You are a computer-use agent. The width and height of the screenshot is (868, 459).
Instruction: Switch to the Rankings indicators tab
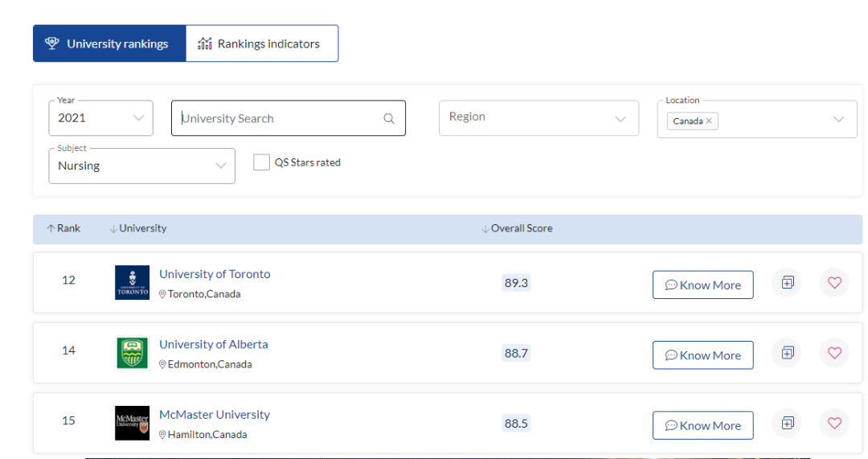(x=261, y=43)
